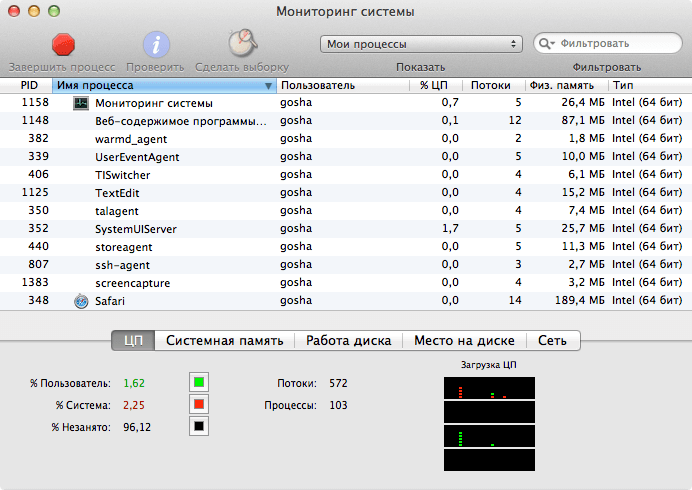Open the 'Место на диске' tab
Image resolution: width=692 pixels, height=490 pixels.
pyautogui.click(x=464, y=340)
